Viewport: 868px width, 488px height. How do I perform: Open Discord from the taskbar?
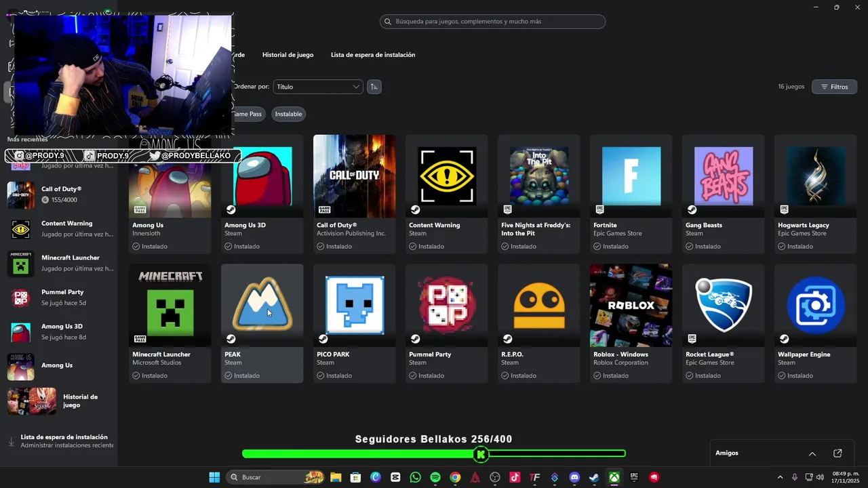pos(574,477)
